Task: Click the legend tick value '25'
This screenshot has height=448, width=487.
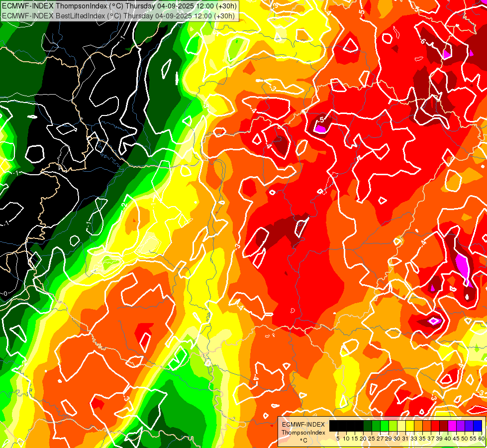Action: click(372, 439)
